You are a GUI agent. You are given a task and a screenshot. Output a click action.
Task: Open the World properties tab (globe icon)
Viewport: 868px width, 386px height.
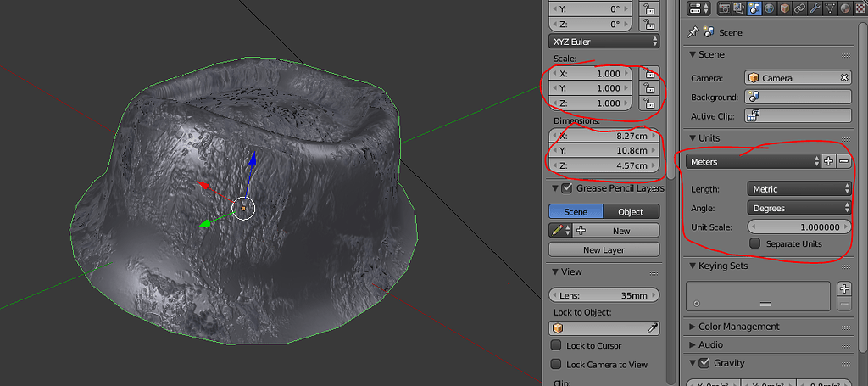[x=768, y=8]
